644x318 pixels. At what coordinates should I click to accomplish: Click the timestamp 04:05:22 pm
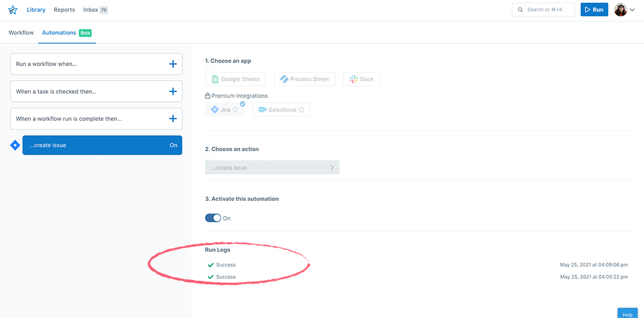coord(594,277)
